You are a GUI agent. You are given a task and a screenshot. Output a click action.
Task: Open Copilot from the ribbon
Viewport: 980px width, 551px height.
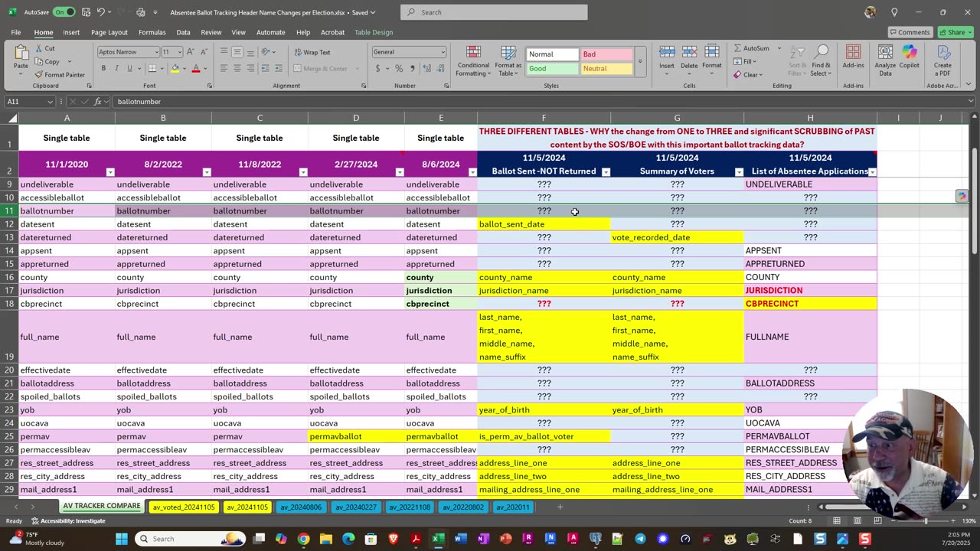(909, 57)
